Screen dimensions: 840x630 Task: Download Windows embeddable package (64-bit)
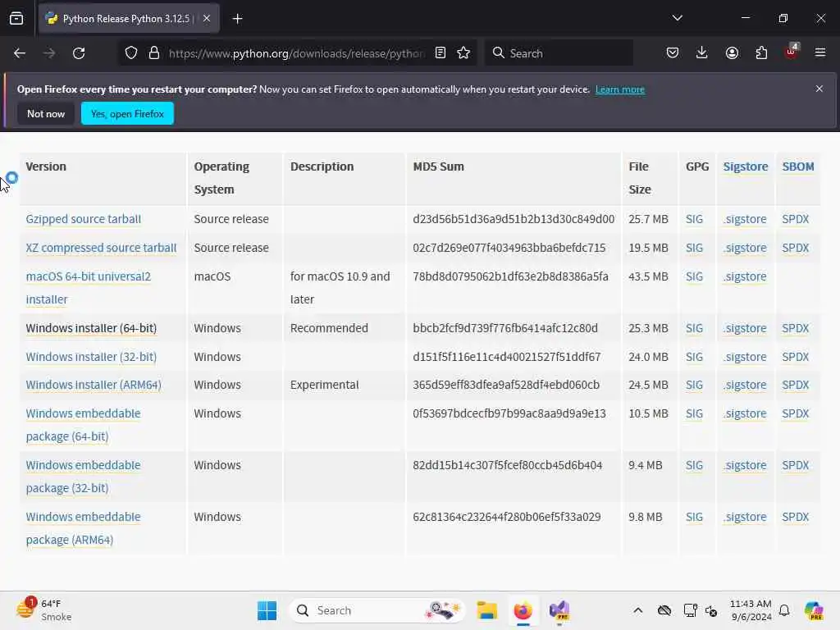click(83, 425)
